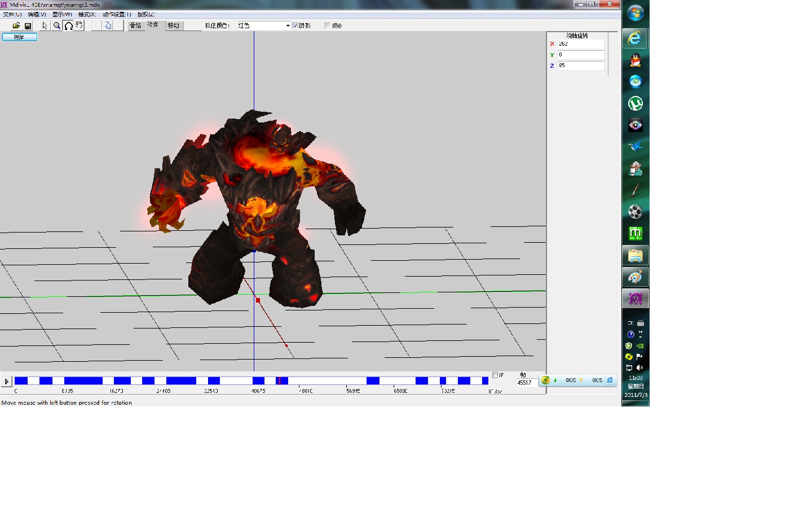Screen dimensions: 812x508
Task: Open the Windows Explorer folder taskbar icon
Action: click(636, 256)
